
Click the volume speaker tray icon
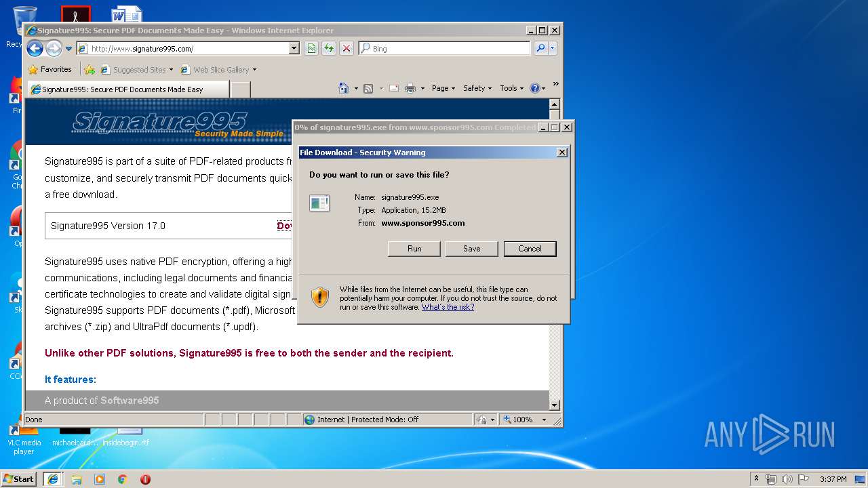click(787, 479)
